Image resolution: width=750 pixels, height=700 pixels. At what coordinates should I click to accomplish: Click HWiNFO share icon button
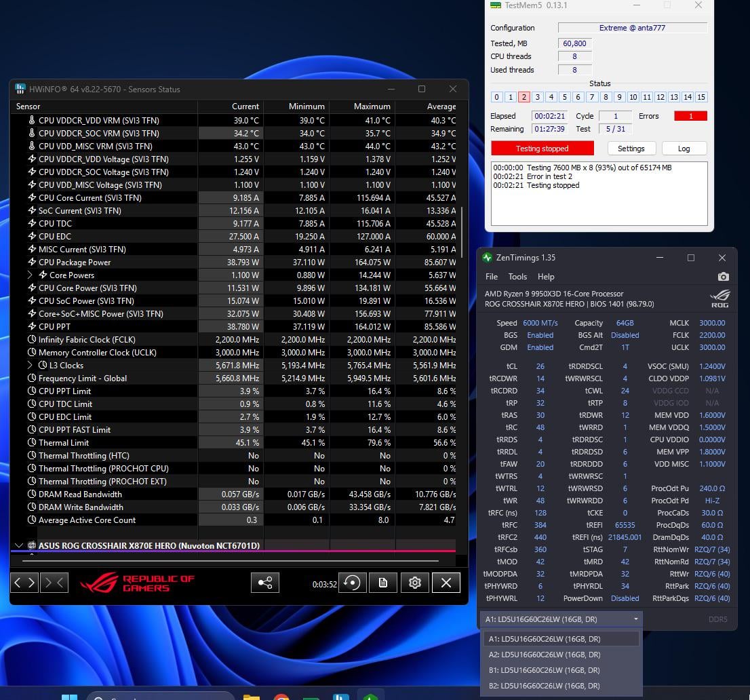click(x=265, y=582)
